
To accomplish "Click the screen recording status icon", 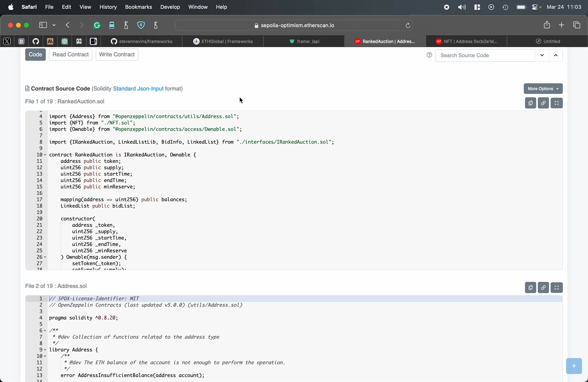I will coord(446,7).
